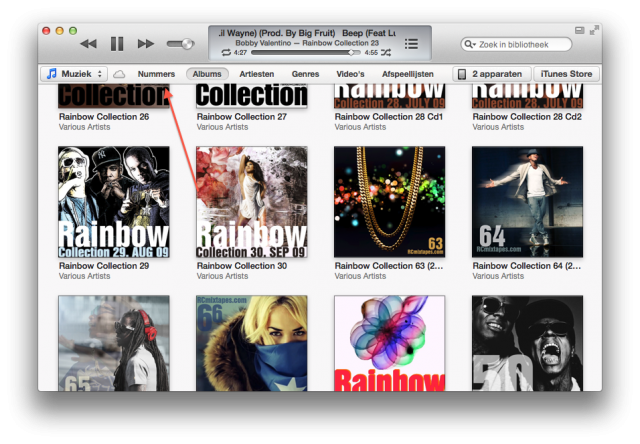The height and width of the screenshot is (444, 640).
Task: Toggle repeat icon in now playing display
Action: point(226,53)
